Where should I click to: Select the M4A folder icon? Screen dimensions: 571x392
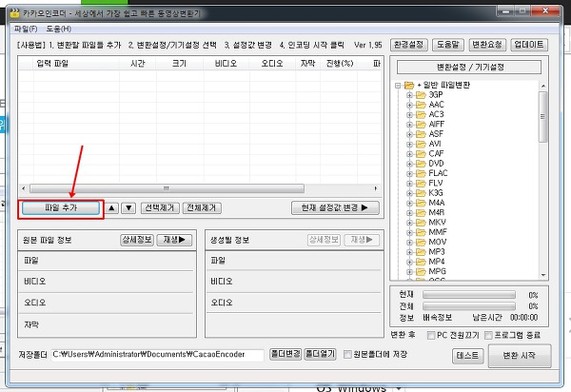point(421,203)
